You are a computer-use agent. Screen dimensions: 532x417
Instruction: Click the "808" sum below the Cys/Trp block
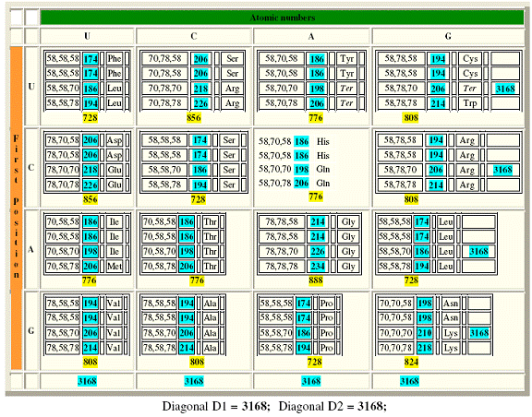411,118
